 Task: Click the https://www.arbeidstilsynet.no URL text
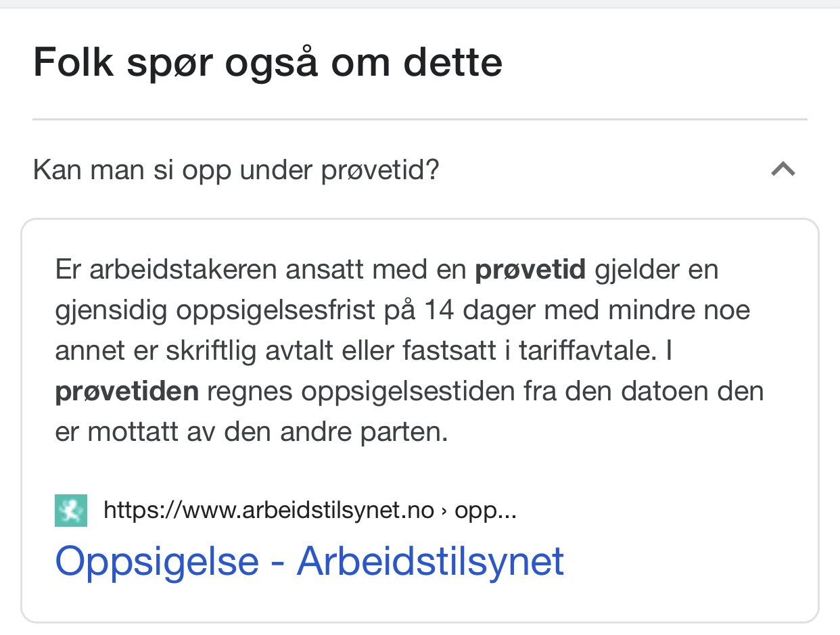(x=269, y=511)
